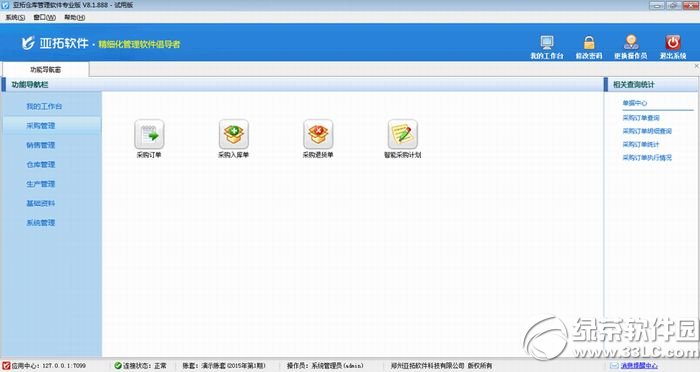Select 我的工作台 in the navigation sidebar

44,106
